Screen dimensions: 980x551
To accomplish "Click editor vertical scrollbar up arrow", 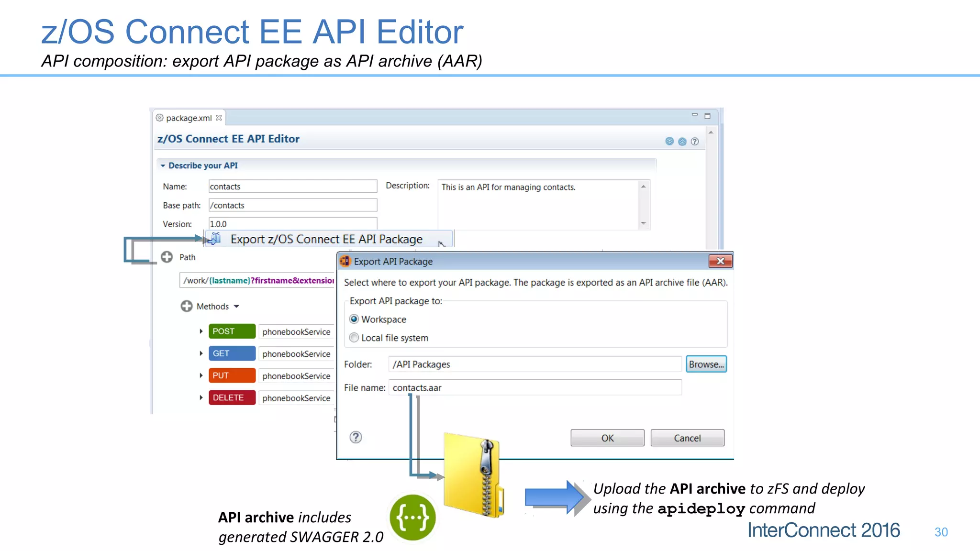I will coord(711,132).
